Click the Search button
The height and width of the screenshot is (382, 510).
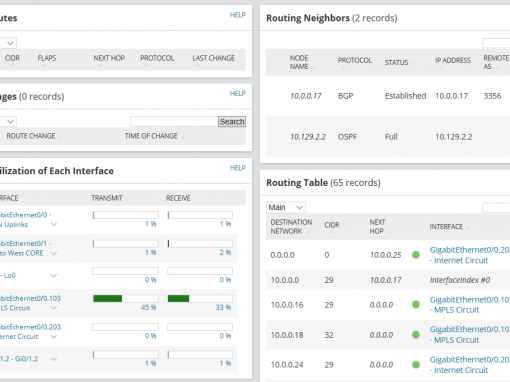(x=232, y=122)
